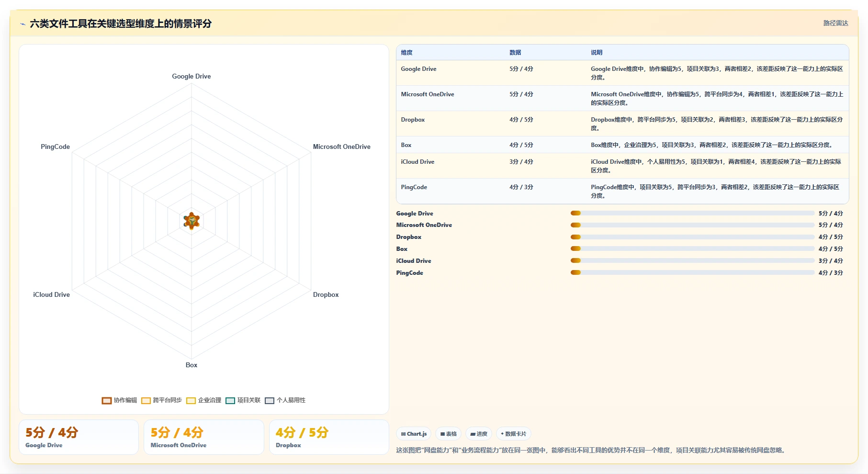868x474 pixels.
Task: Click the Dropbox radar axis label
Action: [326, 294]
